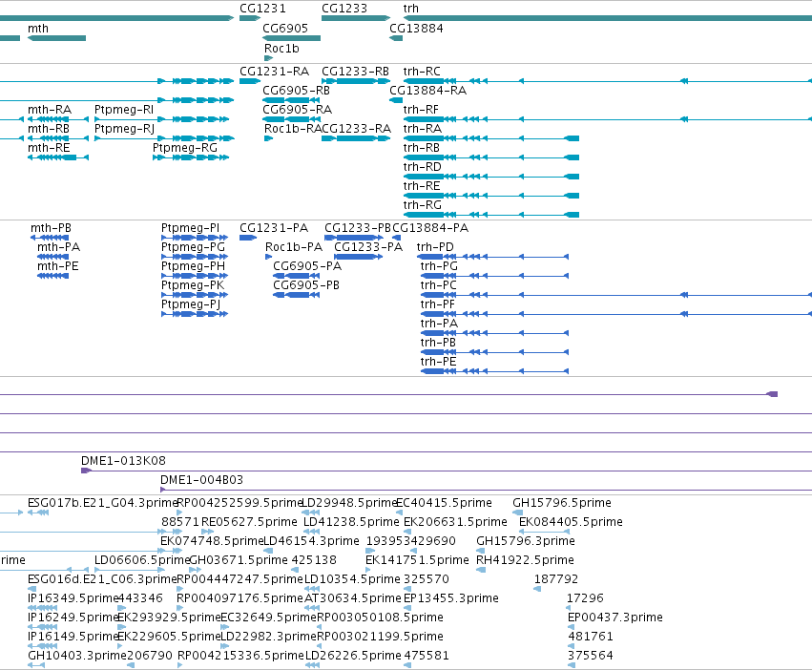Select transcript CG13884-RA
Image resolution: width=812 pixels, height=670 pixels.
pyautogui.click(x=396, y=100)
